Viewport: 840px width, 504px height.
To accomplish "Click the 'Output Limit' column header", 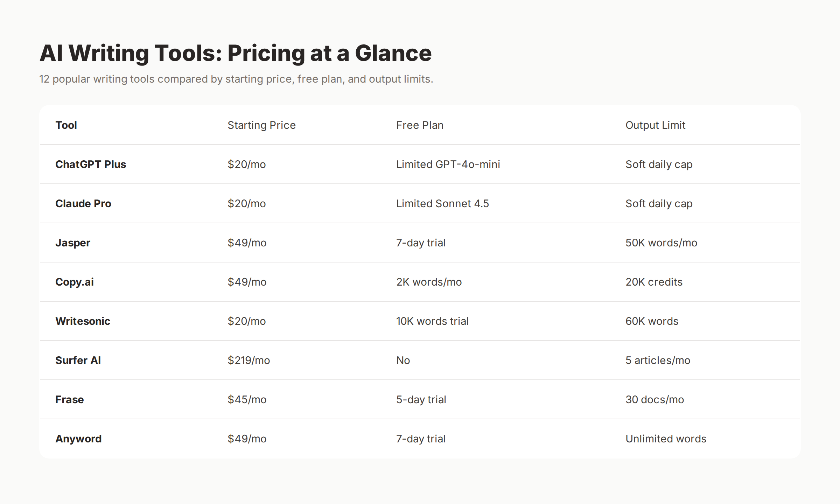I will 655,125.
